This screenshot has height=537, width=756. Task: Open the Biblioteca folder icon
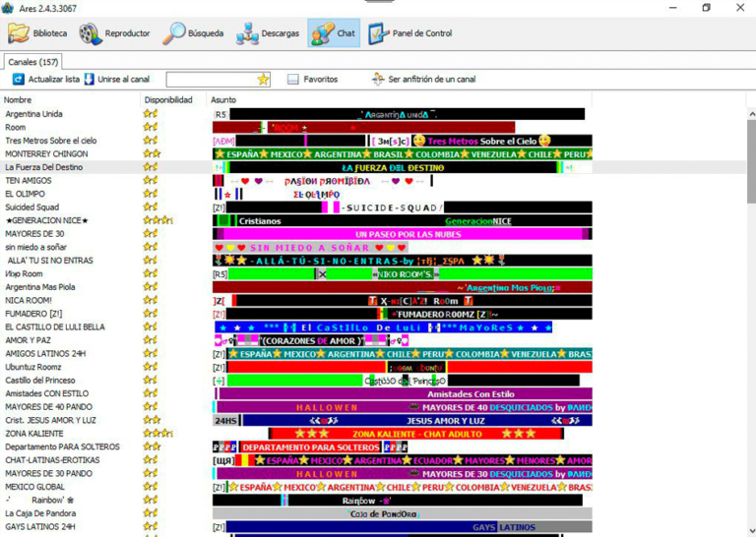click(x=19, y=33)
